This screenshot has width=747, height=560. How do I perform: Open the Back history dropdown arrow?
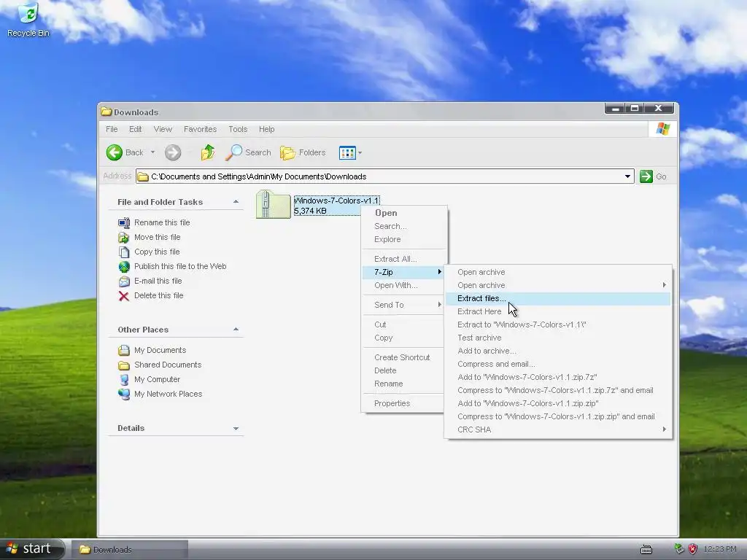(x=152, y=152)
